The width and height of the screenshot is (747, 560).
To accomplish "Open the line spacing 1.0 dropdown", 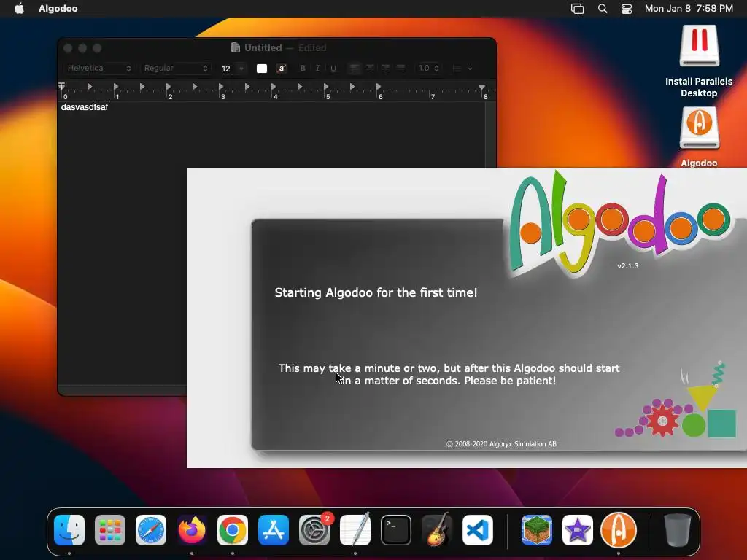I will [x=428, y=68].
